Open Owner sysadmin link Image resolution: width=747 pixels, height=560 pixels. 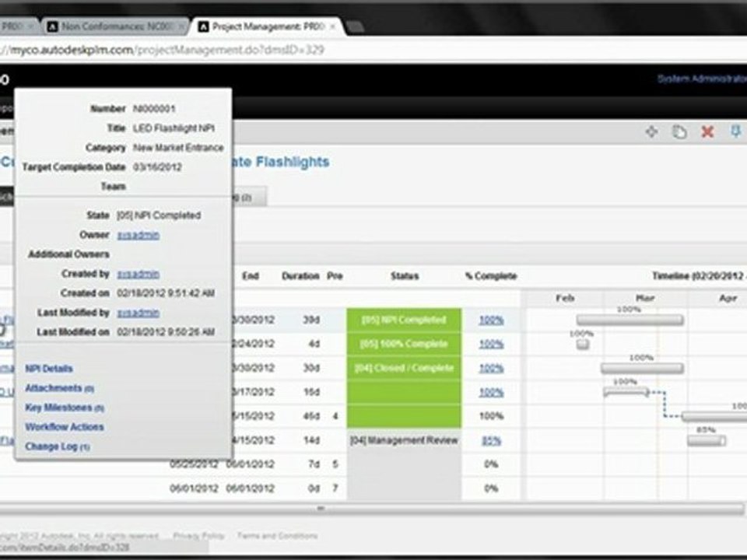(139, 235)
